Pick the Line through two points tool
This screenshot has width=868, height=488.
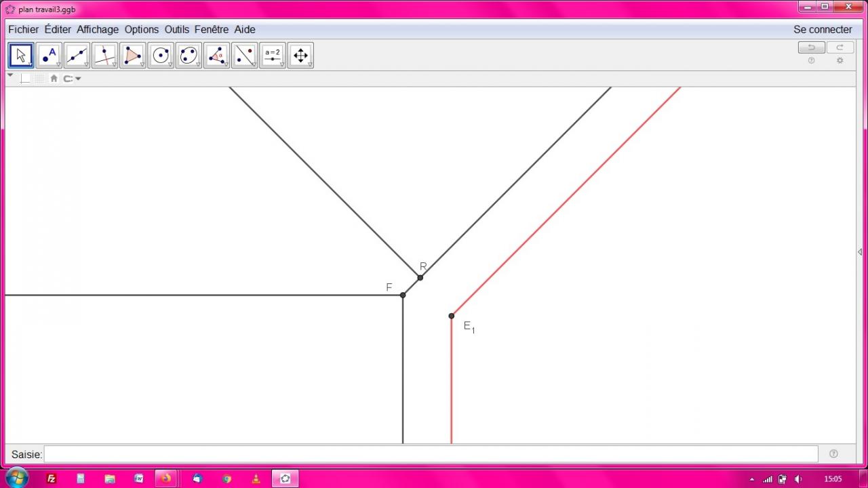click(x=77, y=56)
